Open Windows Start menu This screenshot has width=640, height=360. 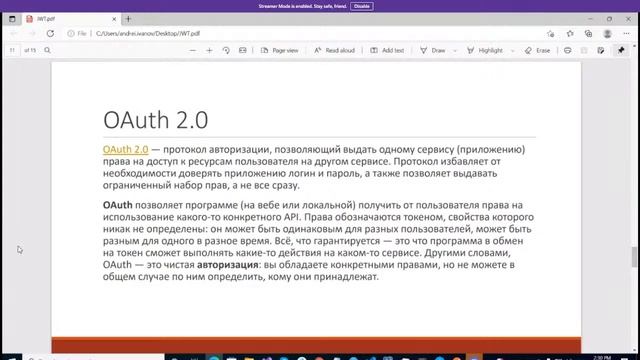pos(11,358)
